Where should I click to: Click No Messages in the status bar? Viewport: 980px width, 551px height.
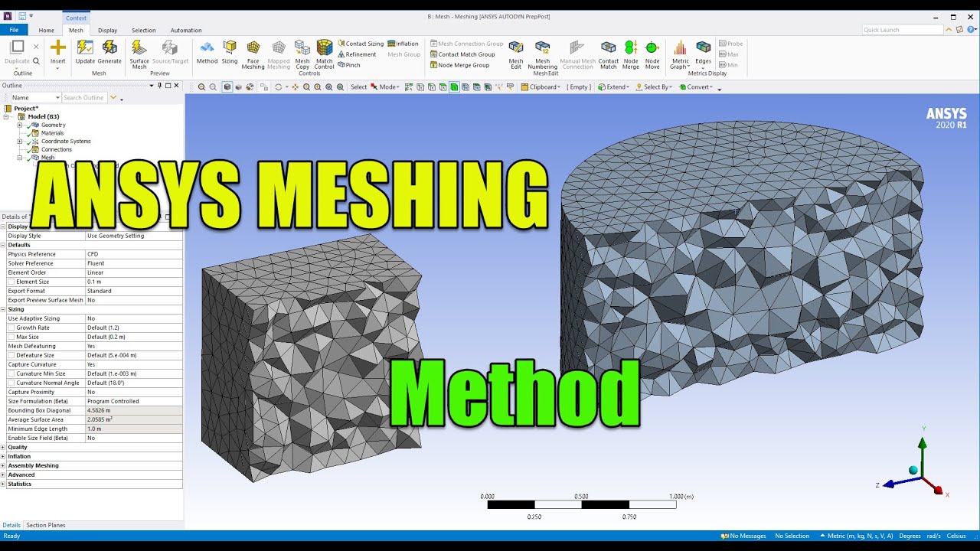[743, 536]
